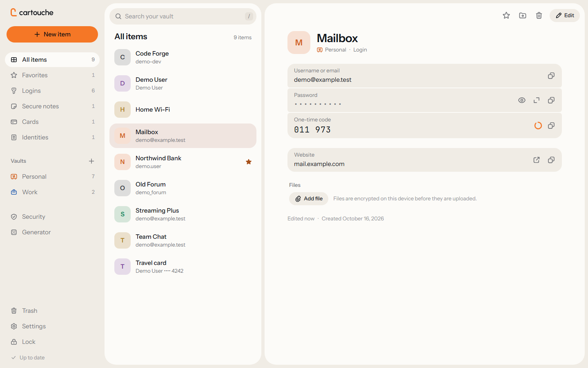The width and height of the screenshot is (588, 368).
Task: Delete Mailbox using the trash icon
Action: (x=539, y=16)
